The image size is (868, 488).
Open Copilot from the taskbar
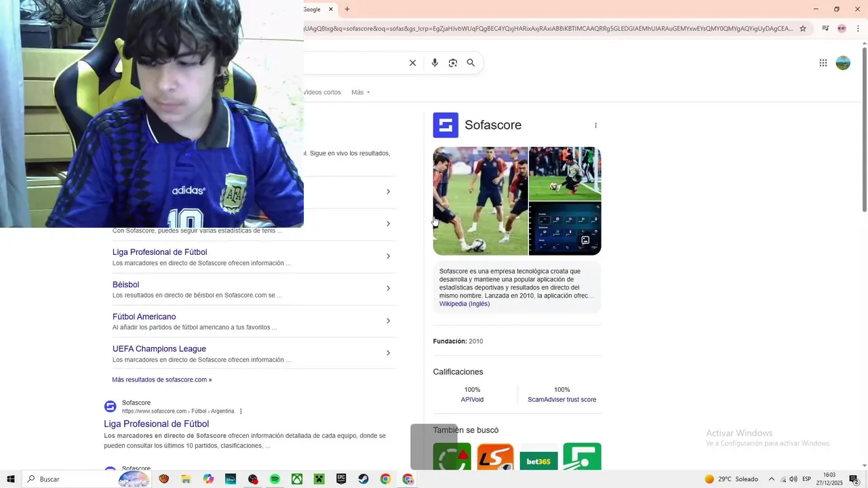(x=208, y=479)
